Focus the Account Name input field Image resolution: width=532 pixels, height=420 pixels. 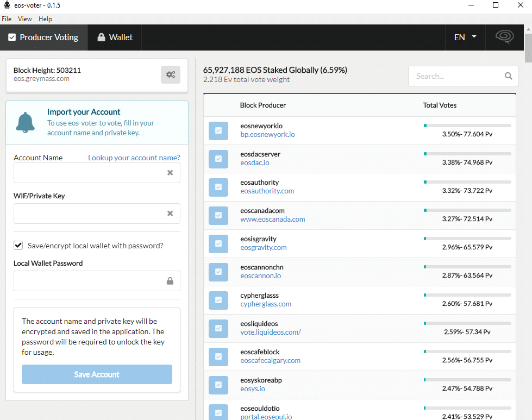point(97,173)
